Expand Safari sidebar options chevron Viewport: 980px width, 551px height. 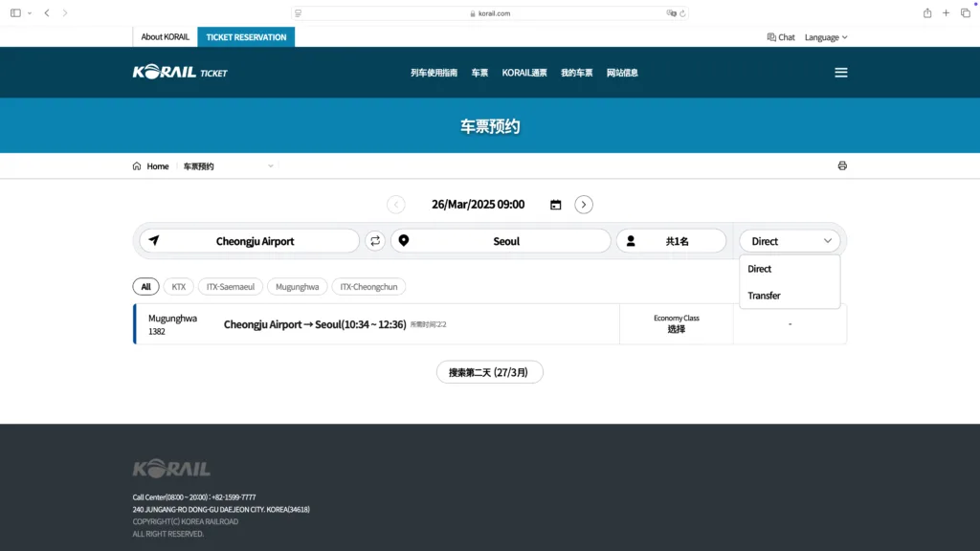[x=30, y=13]
